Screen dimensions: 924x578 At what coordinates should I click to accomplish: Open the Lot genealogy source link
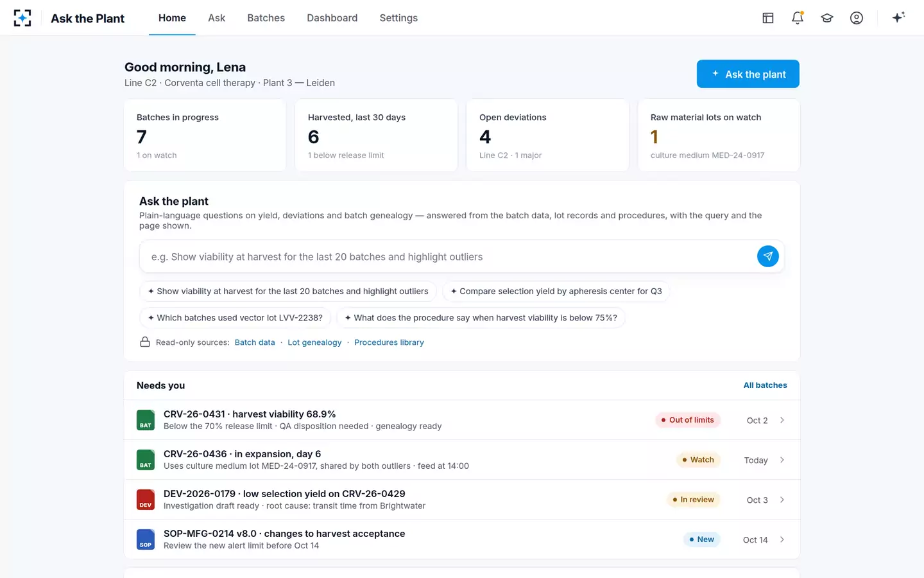[x=314, y=342]
